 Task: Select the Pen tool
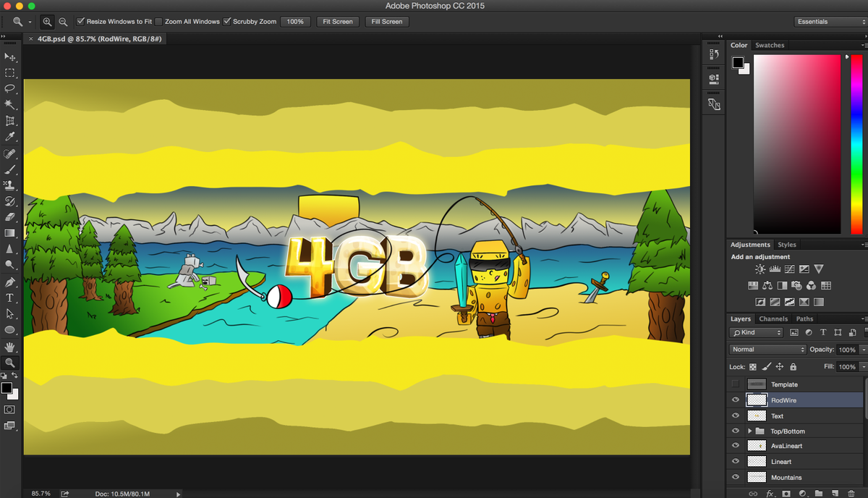pyautogui.click(x=10, y=282)
